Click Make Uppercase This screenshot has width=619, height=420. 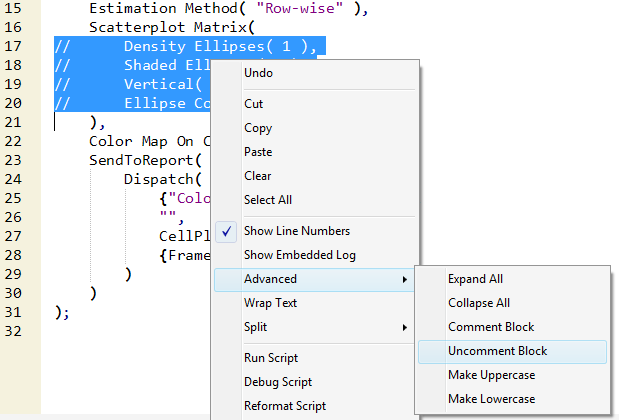tap(491, 375)
